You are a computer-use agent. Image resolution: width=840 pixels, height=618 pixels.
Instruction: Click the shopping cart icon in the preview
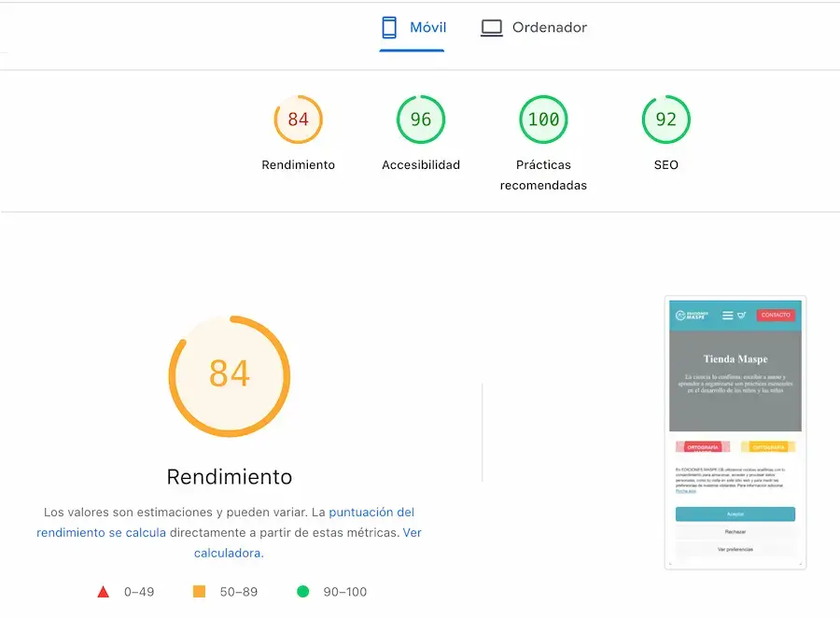pos(742,316)
